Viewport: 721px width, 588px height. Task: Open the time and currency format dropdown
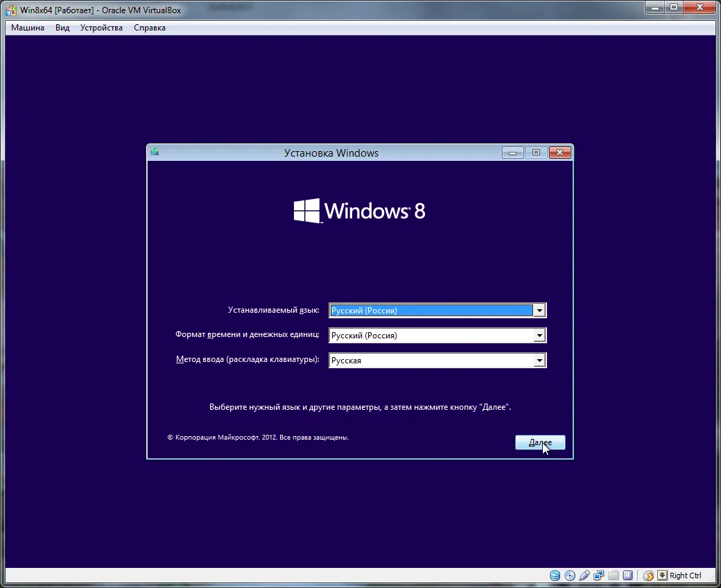point(539,336)
